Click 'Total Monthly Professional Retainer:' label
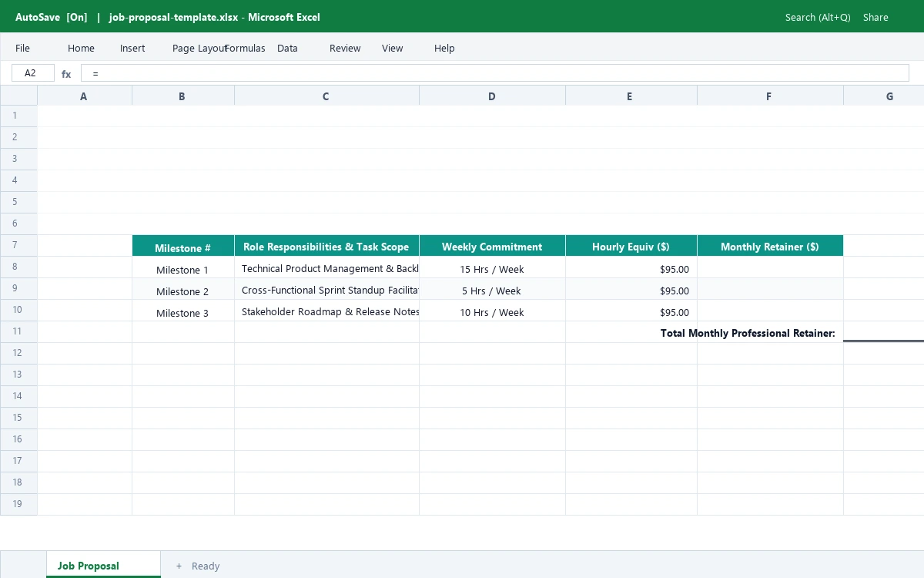Viewport: 924px width, 578px height. (748, 333)
